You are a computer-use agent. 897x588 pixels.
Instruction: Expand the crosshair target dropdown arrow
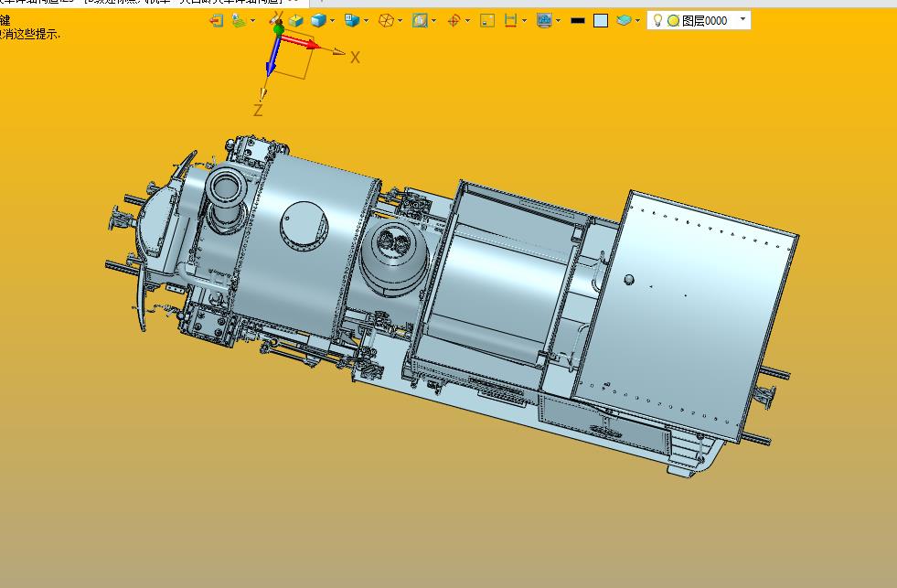click(468, 21)
